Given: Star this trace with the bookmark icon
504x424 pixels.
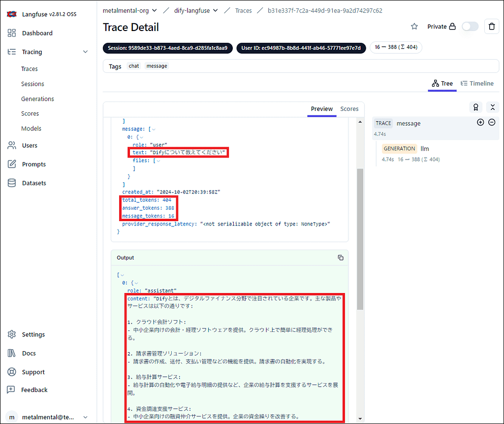Looking at the screenshot, I should (x=414, y=27).
